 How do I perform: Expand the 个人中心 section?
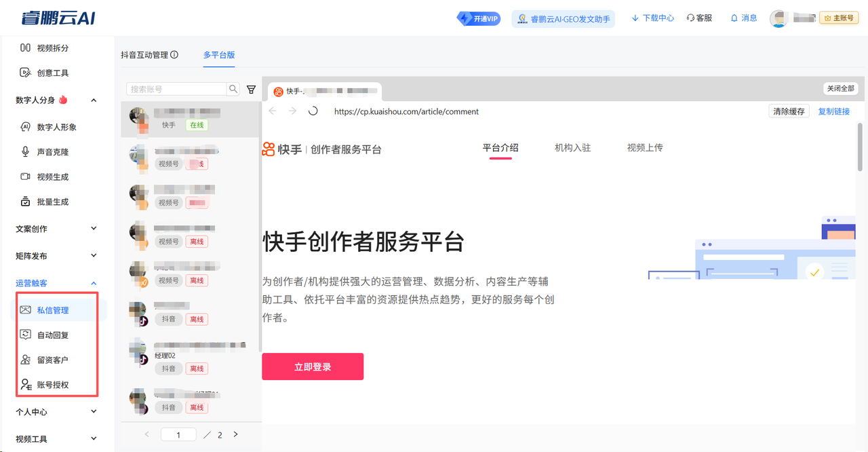(94, 412)
